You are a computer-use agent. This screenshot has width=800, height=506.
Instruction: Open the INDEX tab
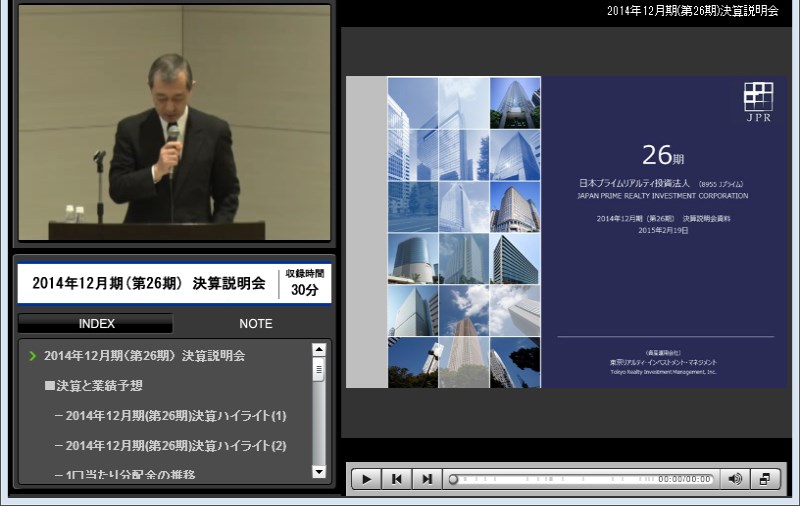[96, 324]
